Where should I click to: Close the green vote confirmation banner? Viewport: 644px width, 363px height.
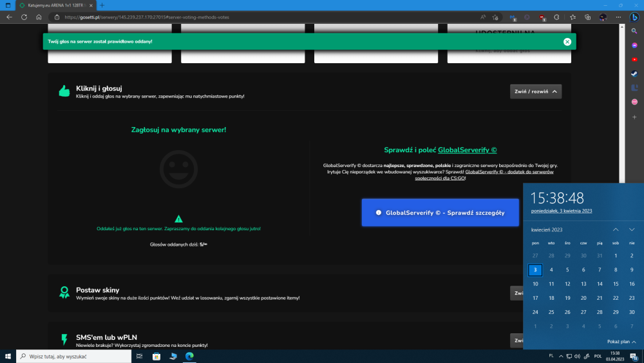567,41
